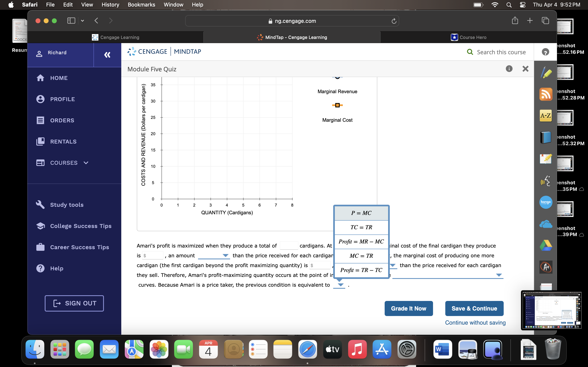
Task: Open the A-Z dictionary tool
Action: point(546,116)
